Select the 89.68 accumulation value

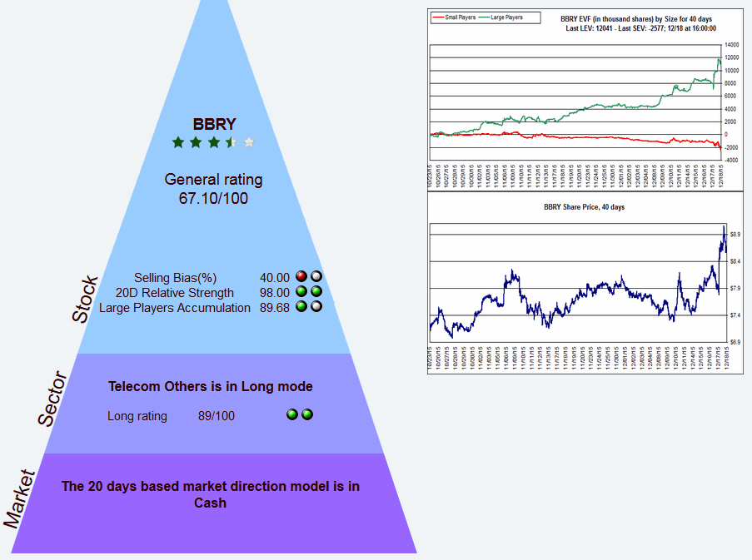(275, 308)
